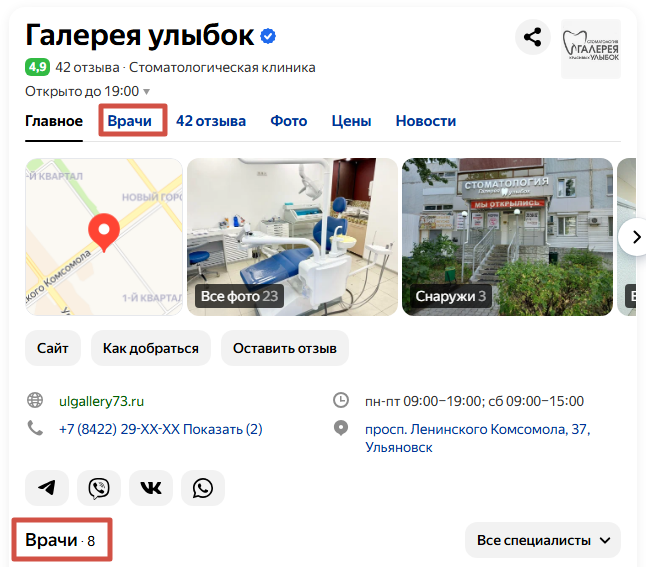Click the 42 отзыва count under title
The height and width of the screenshot is (567, 646).
pos(87,67)
